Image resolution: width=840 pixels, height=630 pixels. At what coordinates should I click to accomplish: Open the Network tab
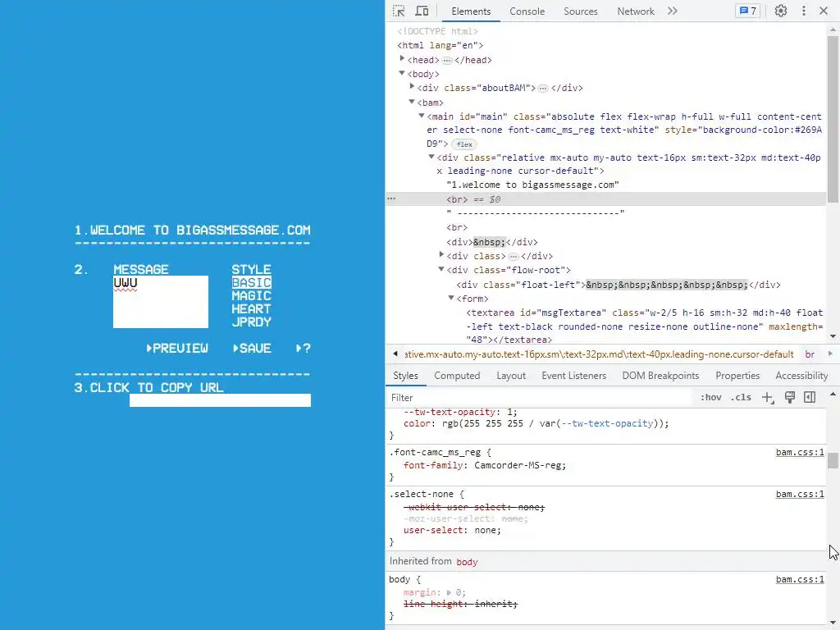[x=636, y=11]
